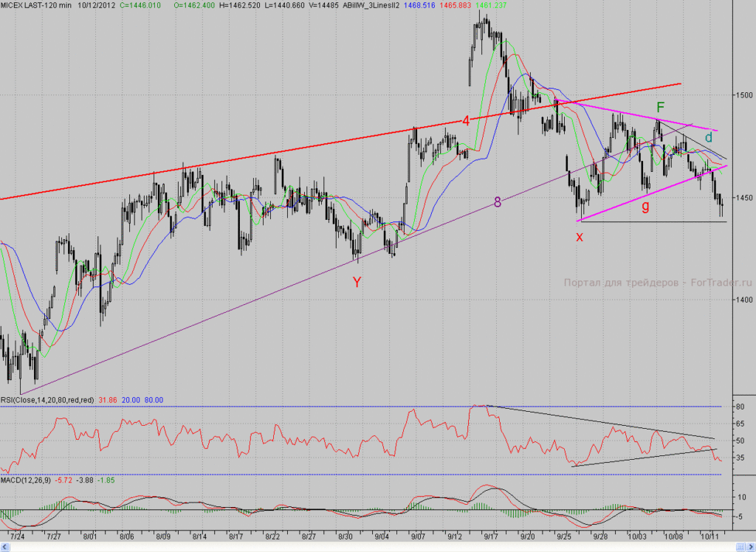This screenshot has height=552, width=756.
Task: Click the horizontal scrollbar thumb grip
Action: pyautogui.click(x=739, y=547)
